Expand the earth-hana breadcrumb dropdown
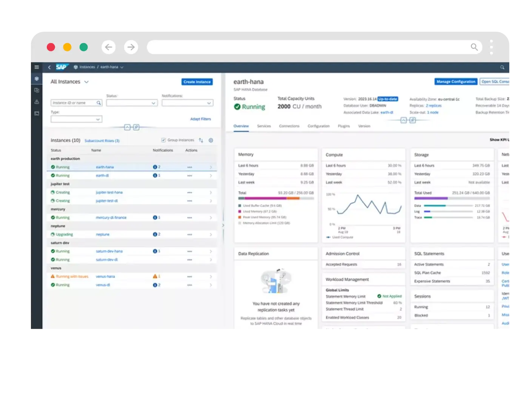The image size is (532, 411). point(122,67)
